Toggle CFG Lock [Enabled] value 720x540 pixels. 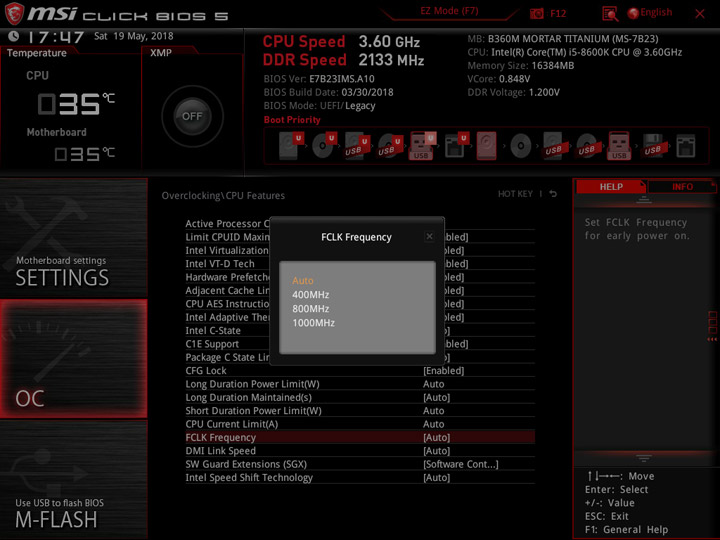coord(443,371)
